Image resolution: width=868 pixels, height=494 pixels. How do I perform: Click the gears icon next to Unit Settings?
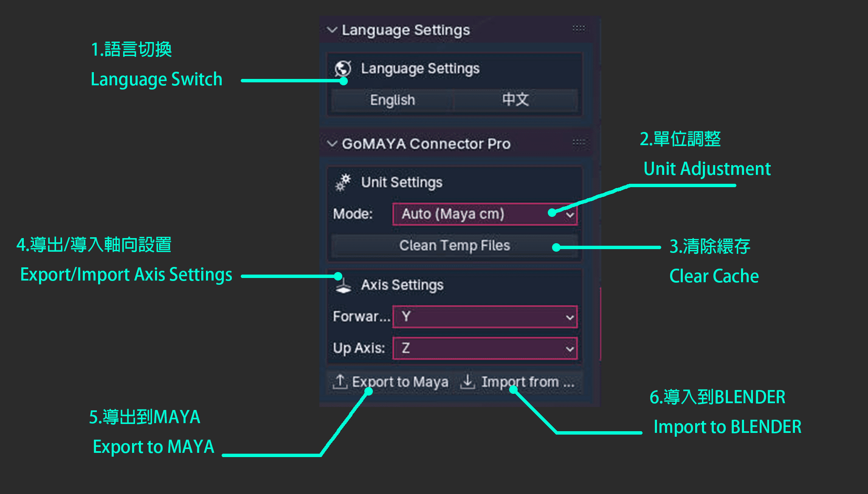pyautogui.click(x=343, y=182)
